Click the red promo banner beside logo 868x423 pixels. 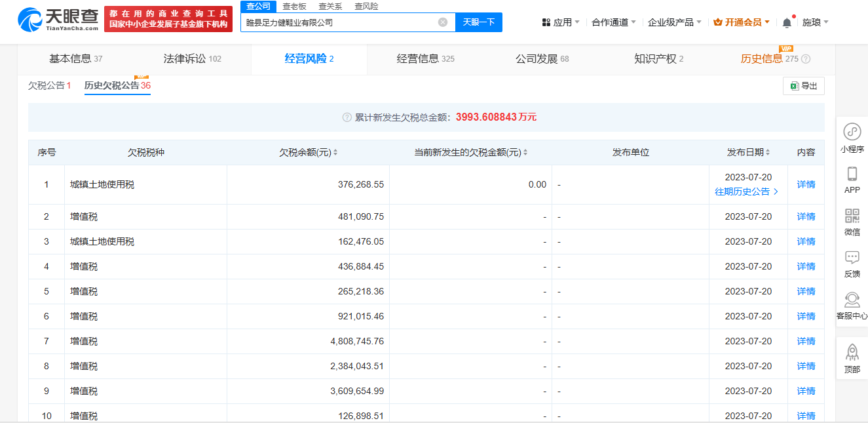point(168,19)
